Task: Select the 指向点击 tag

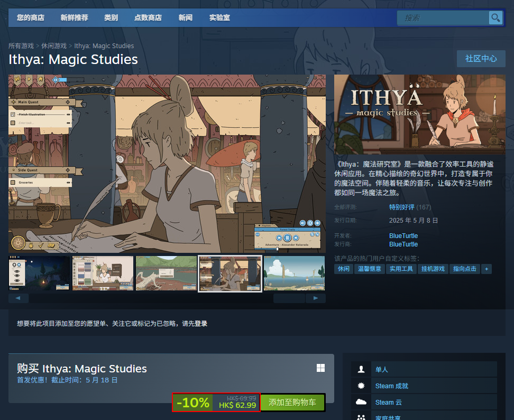Action: pyautogui.click(x=465, y=269)
